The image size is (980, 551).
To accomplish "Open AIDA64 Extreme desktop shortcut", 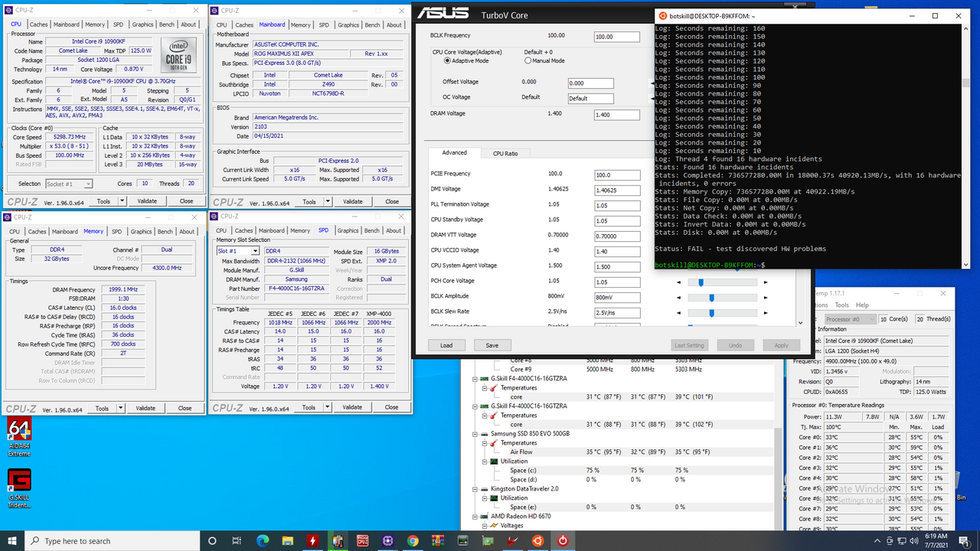I will [x=19, y=436].
